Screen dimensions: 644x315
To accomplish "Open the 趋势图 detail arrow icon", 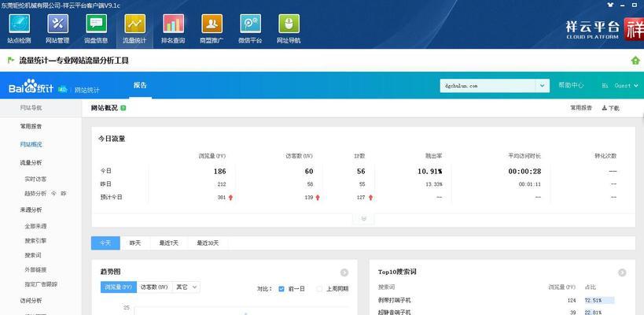I will tap(344, 272).
